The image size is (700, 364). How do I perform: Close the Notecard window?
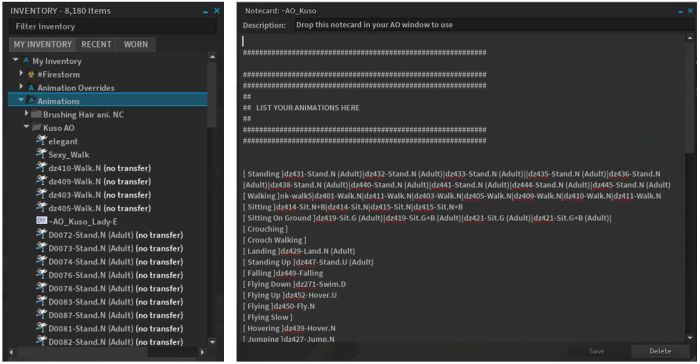coord(691,11)
